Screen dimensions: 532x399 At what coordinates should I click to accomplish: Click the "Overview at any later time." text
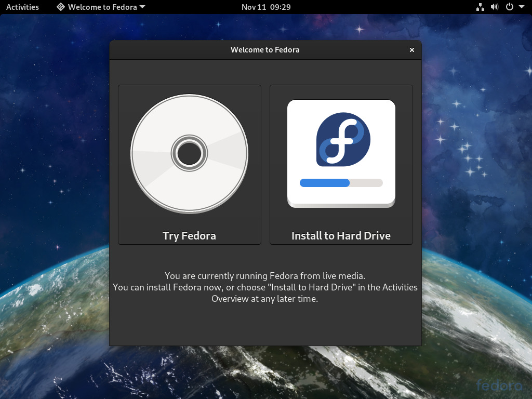(x=265, y=299)
